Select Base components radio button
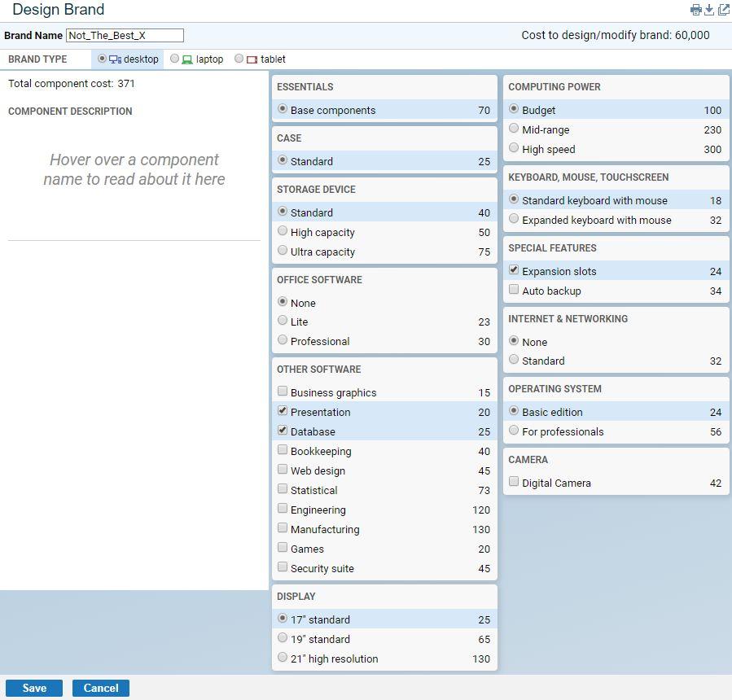This screenshot has width=732, height=700. 282,109
